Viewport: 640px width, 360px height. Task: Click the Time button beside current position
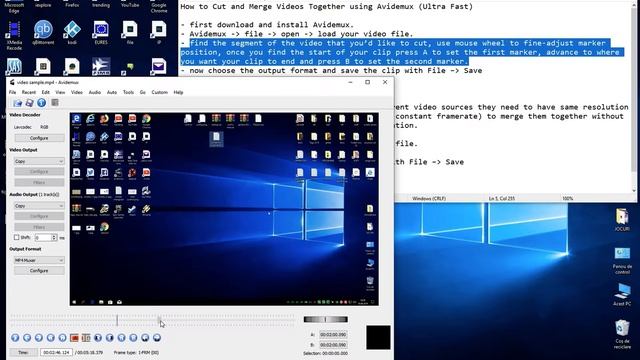click(23, 352)
